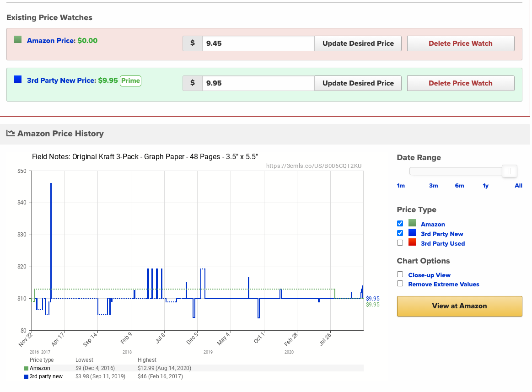Click blue 3rd Party New swatch under Price Type

412,232
